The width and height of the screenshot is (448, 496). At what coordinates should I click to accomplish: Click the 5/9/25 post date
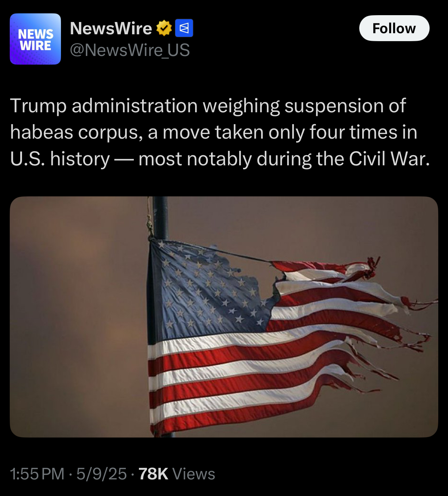coord(101,474)
